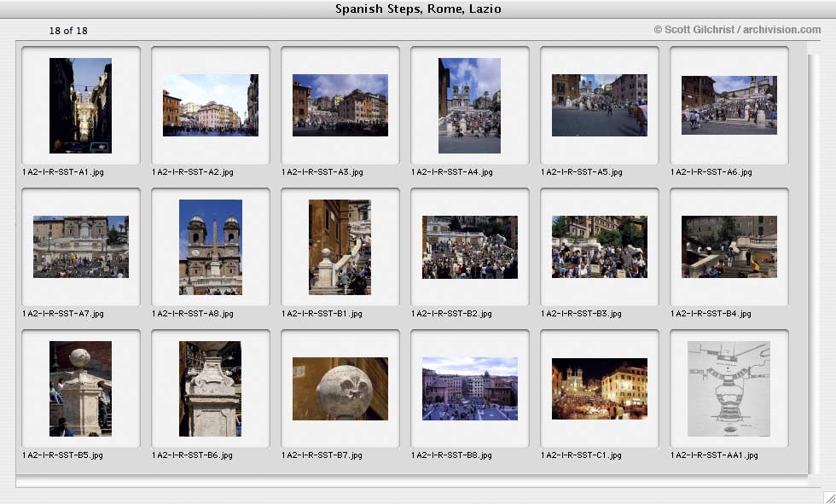This screenshot has width=836, height=504.
Task: Open the fleur-de-lis ball thumbnail 1A2-I-R-SST-B7.jpg
Action: coord(340,388)
